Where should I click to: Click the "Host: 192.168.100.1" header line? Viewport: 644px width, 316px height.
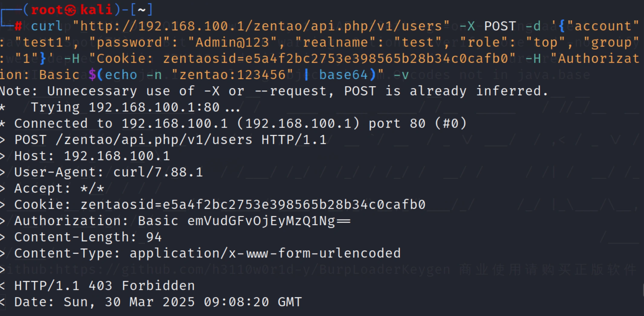(92, 156)
